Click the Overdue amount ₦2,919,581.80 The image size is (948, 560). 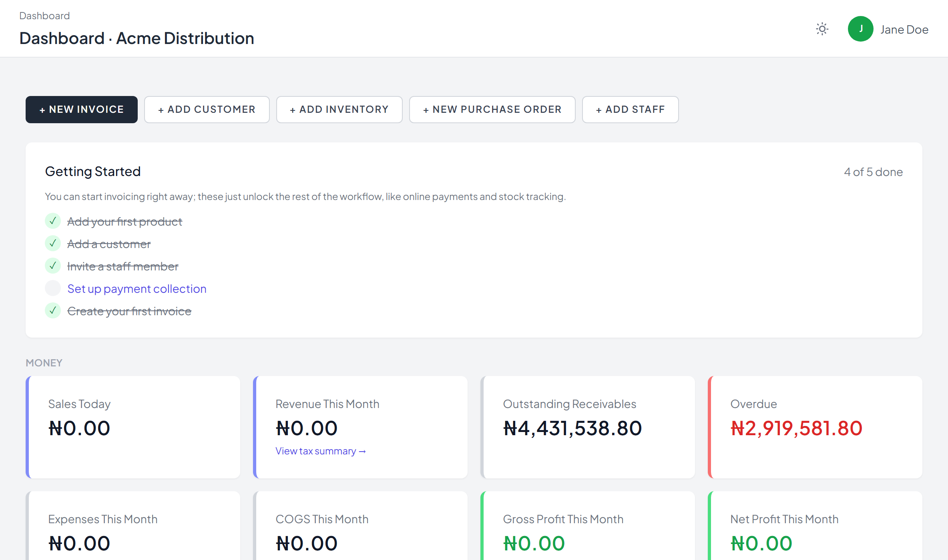[x=796, y=428]
